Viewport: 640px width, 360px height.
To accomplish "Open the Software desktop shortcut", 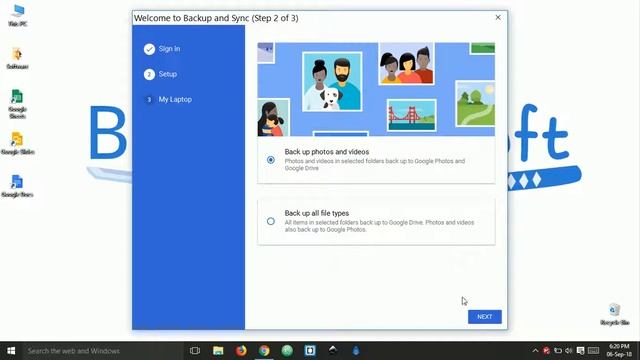I will pyautogui.click(x=18, y=58).
